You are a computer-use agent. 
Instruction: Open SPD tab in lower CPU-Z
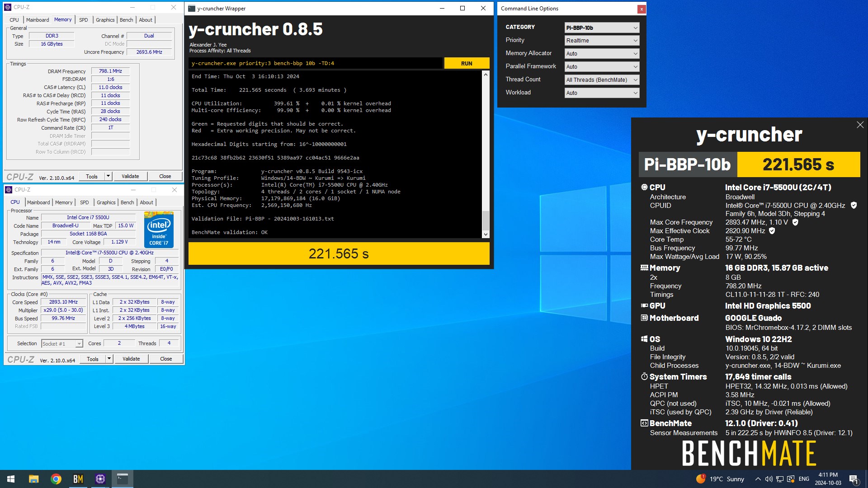tap(85, 202)
